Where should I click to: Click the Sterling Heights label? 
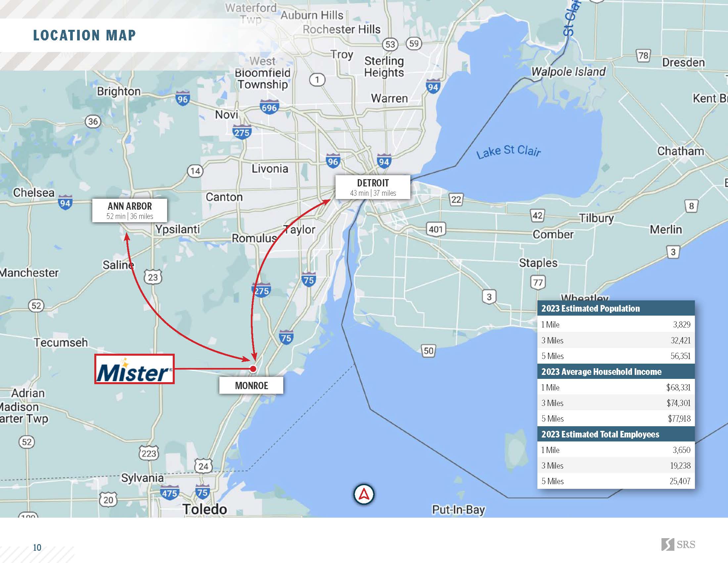[384, 66]
